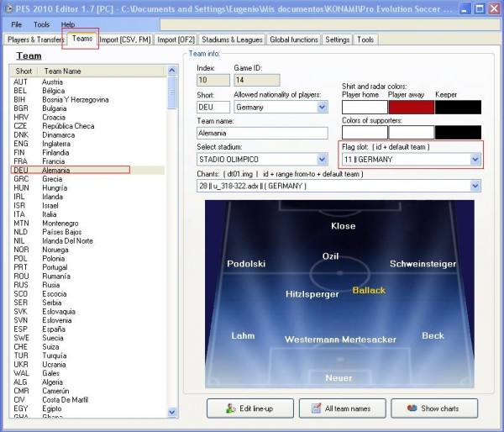Image resolution: width=504 pixels, height=432 pixels.
Task: Select Costa De Marfil team row
Action: click(87, 400)
